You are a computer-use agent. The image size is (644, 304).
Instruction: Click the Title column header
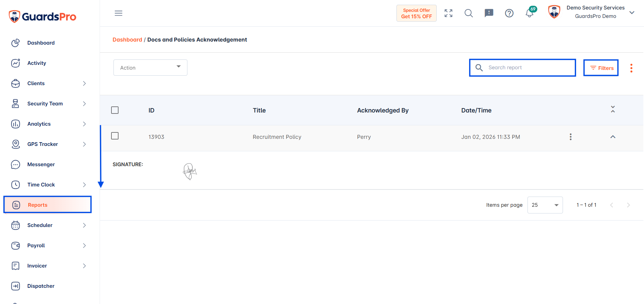tap(259, 110)
